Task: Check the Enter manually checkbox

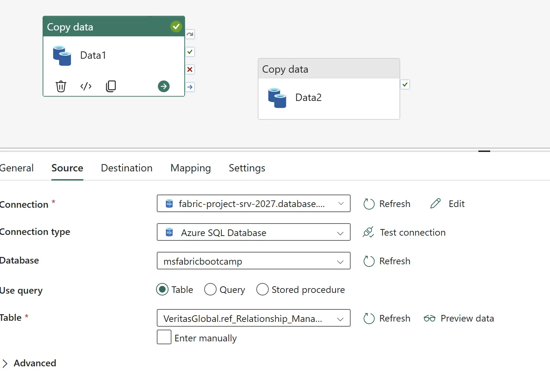Action: pos(164,337)
